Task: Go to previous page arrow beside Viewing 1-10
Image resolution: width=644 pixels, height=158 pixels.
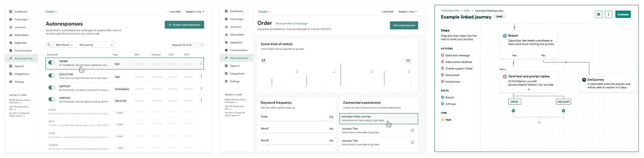Action: click(x=197, y=45)
